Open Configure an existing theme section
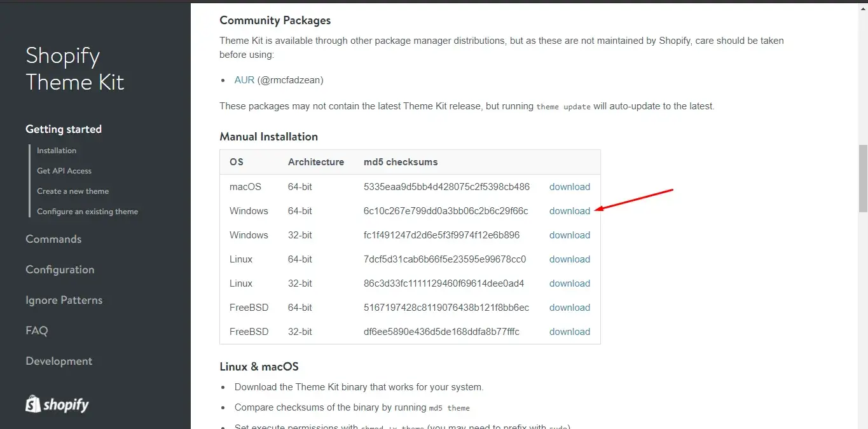 click(x=87, y=212)
